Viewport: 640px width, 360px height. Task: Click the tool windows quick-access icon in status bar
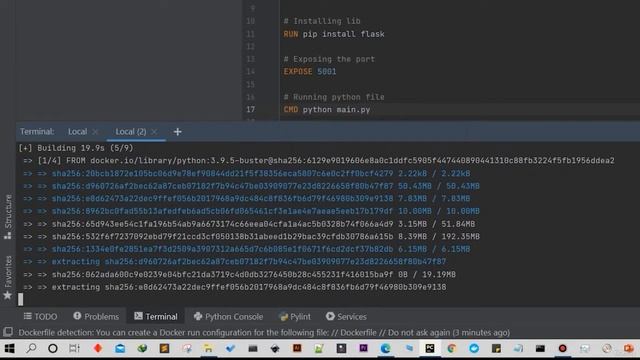[8, 332]
